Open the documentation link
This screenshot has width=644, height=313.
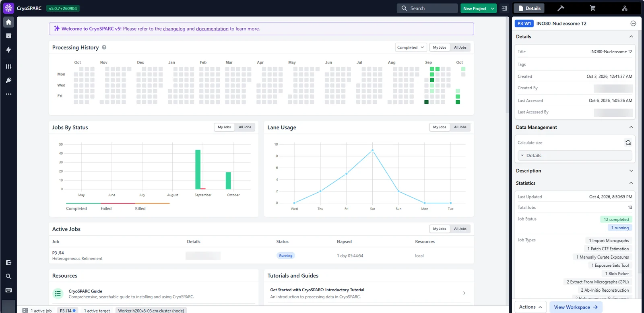[212, 29]
